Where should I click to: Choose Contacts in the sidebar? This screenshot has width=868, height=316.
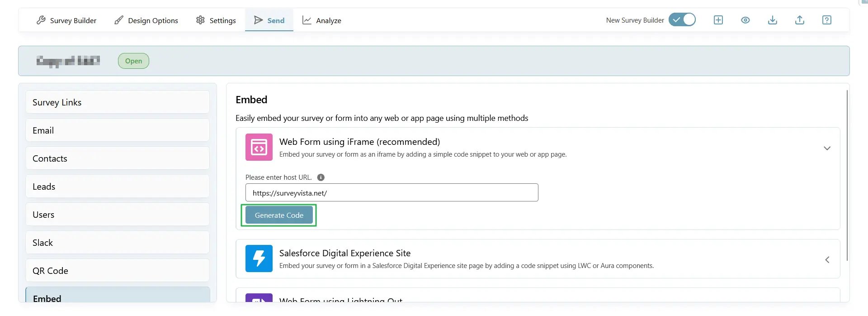[x=118, y=158]
